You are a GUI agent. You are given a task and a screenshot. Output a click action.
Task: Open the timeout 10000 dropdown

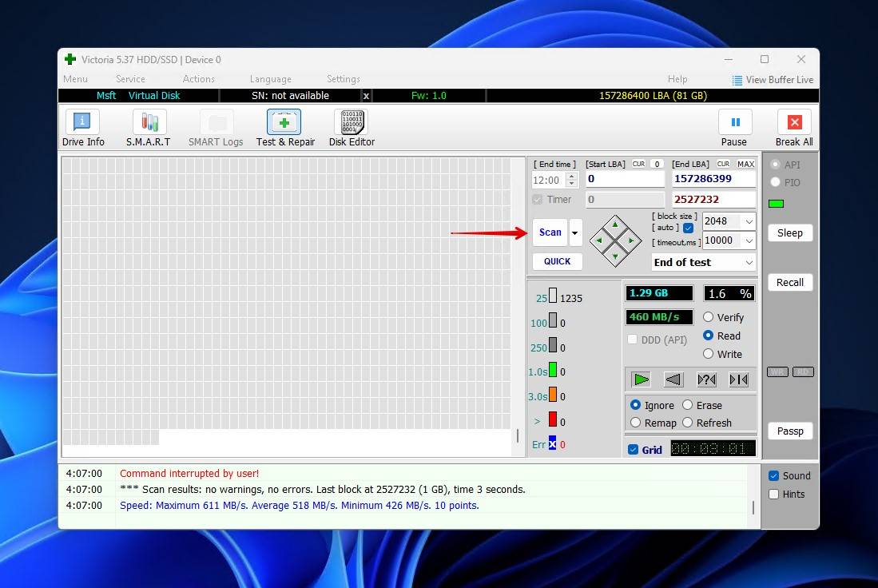[749, 240]
